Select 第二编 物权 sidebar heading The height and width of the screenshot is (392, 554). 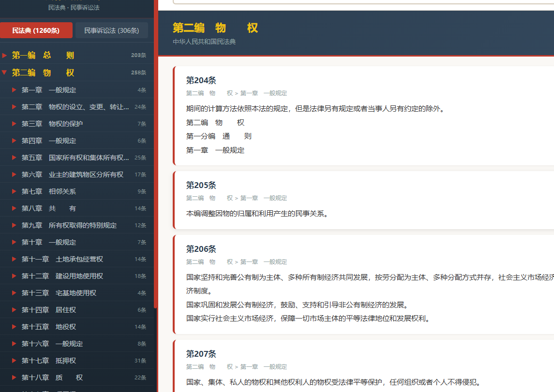43,73
